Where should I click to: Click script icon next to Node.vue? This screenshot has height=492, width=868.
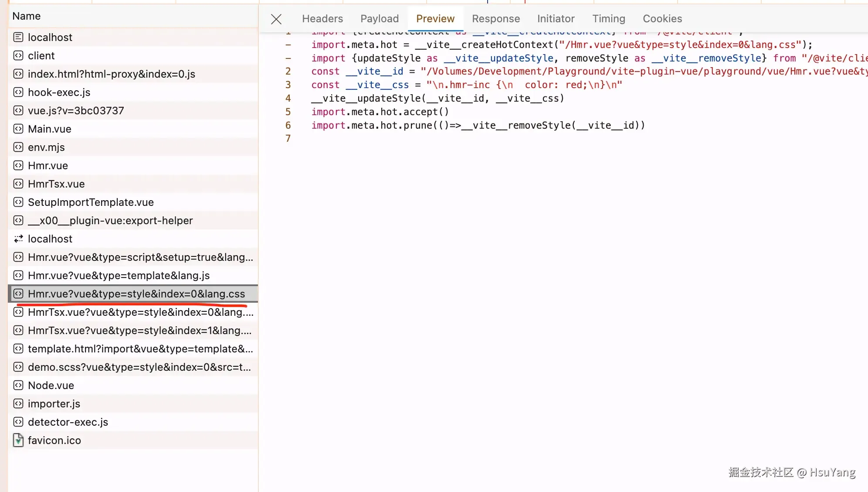18,385
